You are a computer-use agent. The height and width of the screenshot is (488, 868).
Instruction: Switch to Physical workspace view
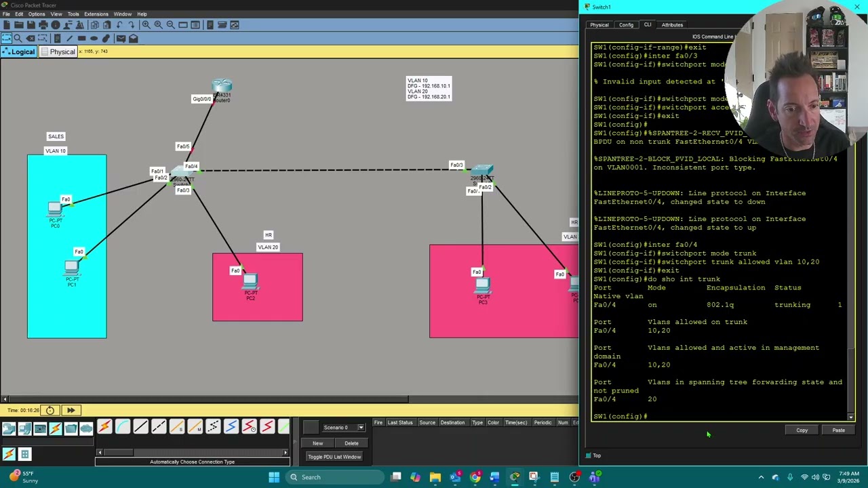pyautogui.click(x=58, y=52)
